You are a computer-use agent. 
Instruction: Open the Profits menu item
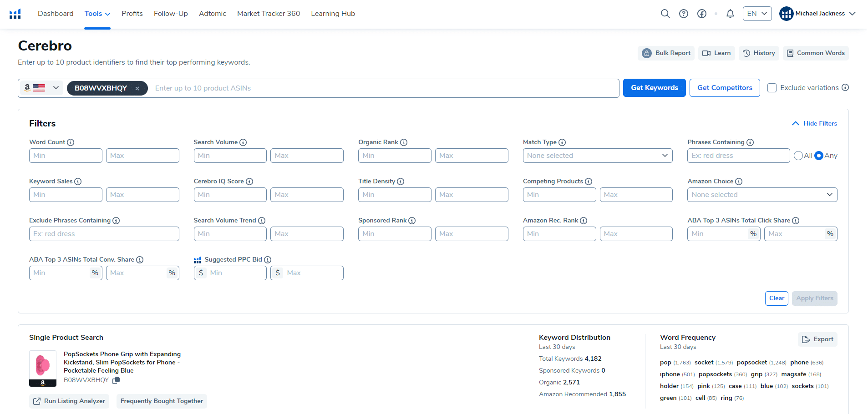pyautogui.click(x=132, y=14)
